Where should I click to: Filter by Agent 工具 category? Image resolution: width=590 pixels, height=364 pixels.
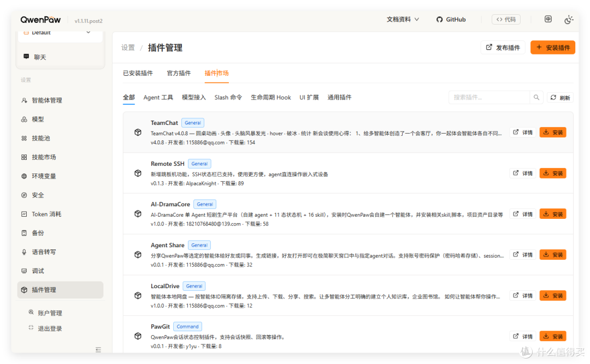coord(158,97)
